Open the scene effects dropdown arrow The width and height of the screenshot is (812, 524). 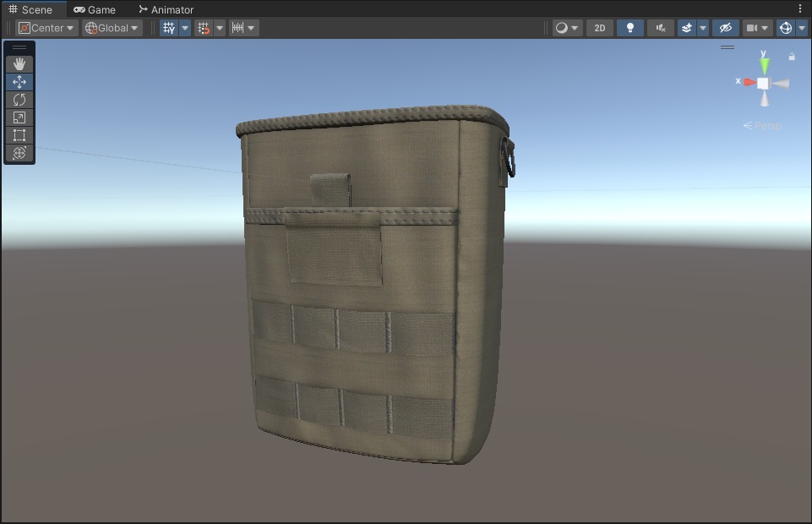pos(702,27)
